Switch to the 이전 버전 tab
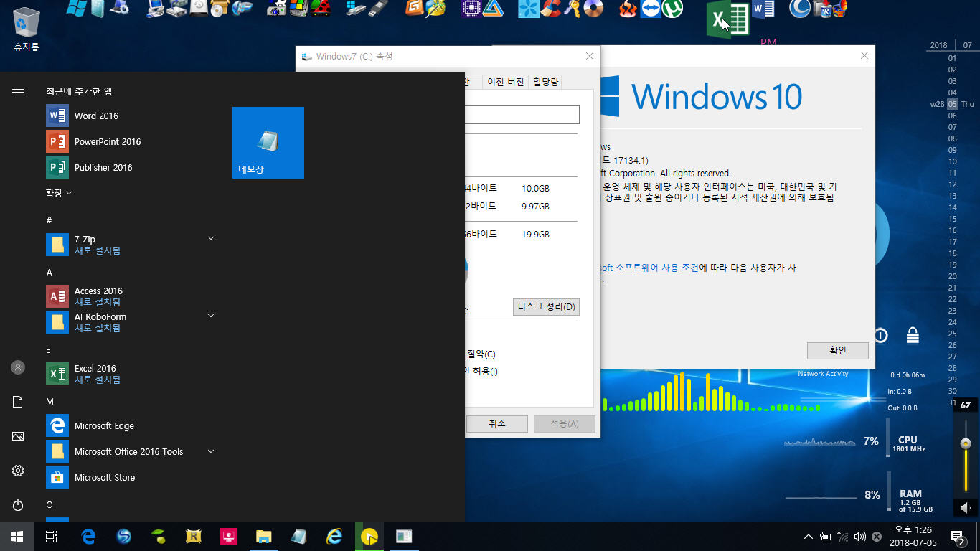 coord(505,82)
